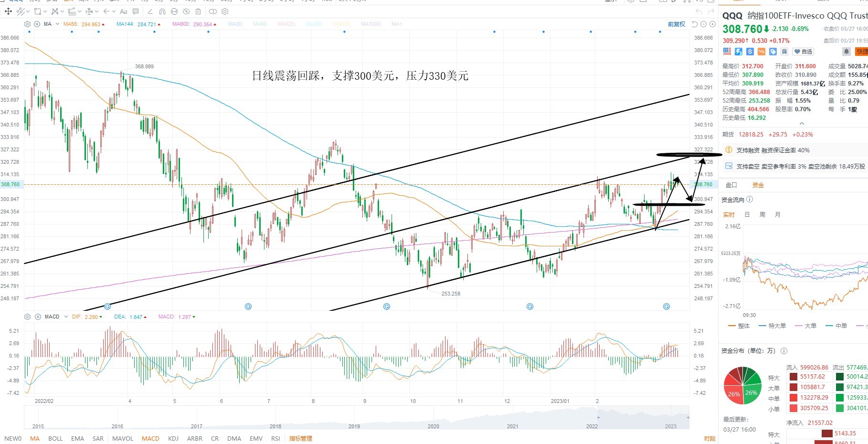Expand the arrow tool dropdown
868x444 pixels.
click(114, 11)
